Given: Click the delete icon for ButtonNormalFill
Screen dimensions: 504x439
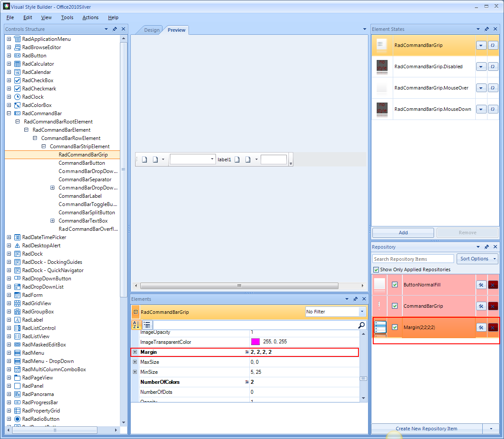Looking at the screenshot, I should 493,285.
